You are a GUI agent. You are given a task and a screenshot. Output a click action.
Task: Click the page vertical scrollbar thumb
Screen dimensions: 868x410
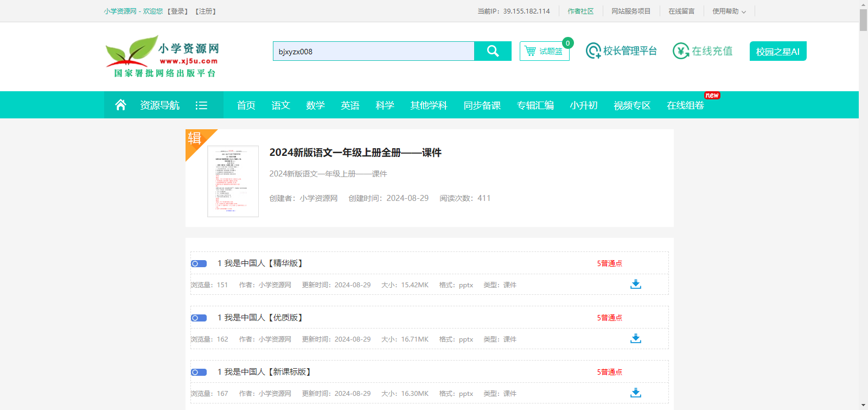(x=863, y=20)
